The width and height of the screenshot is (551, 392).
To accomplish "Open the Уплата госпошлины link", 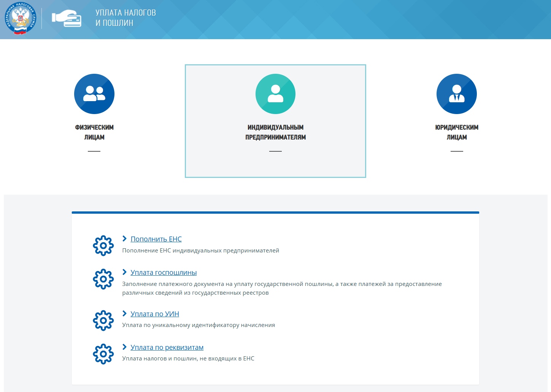I will [164, 273].
